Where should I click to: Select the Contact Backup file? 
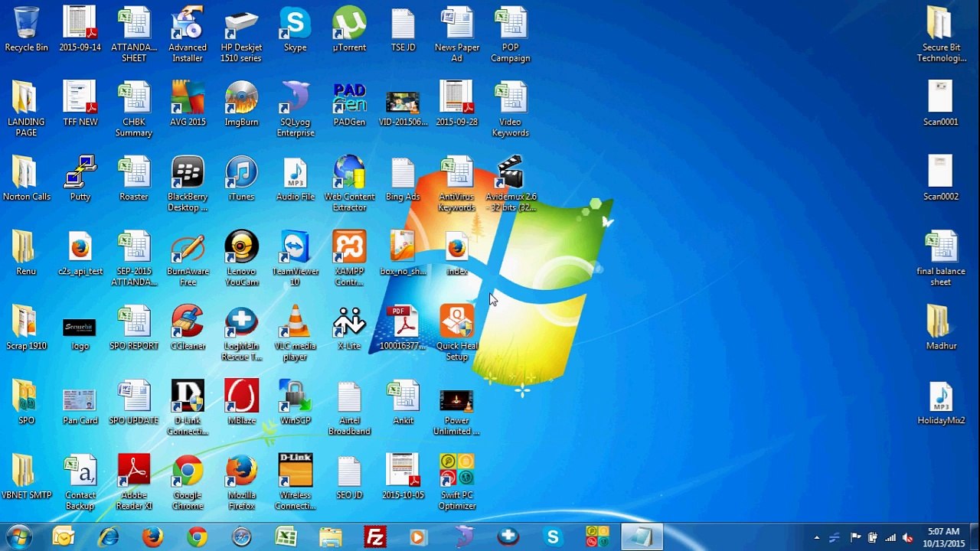coord(80,482)
